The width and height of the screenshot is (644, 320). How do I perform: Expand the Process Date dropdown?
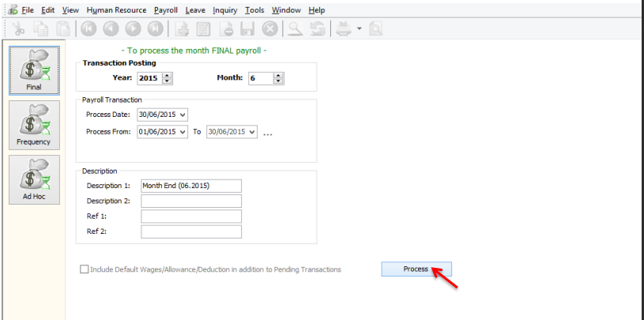(x=183, y=115)
